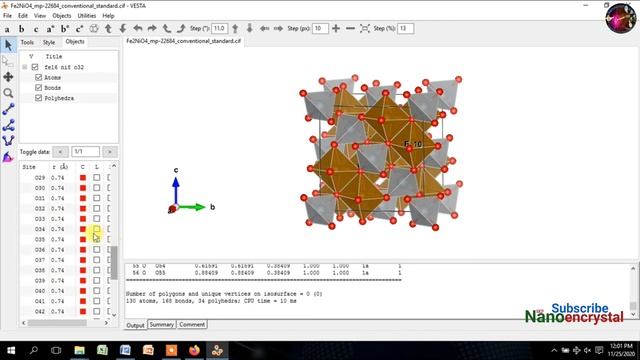
Task: Change color swatch of site O36
Action: (x=83, y=249)
